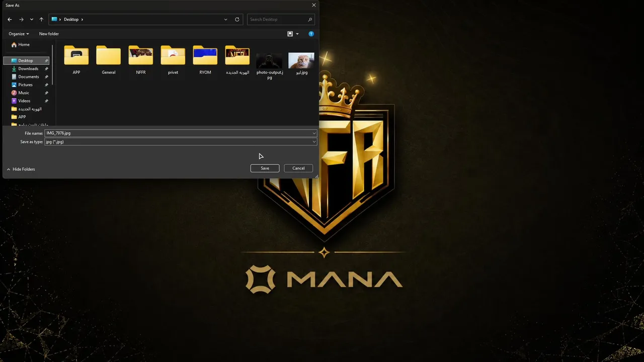This screenshot has height=362, width=644.
Task: Create a New folder
Action: pyautogui.click(x=49, y=34)
